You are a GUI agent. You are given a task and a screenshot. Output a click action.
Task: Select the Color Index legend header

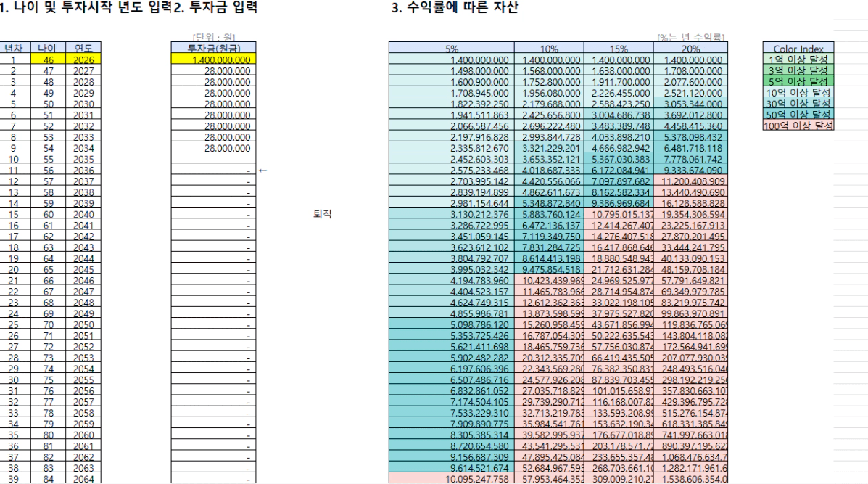798,48
